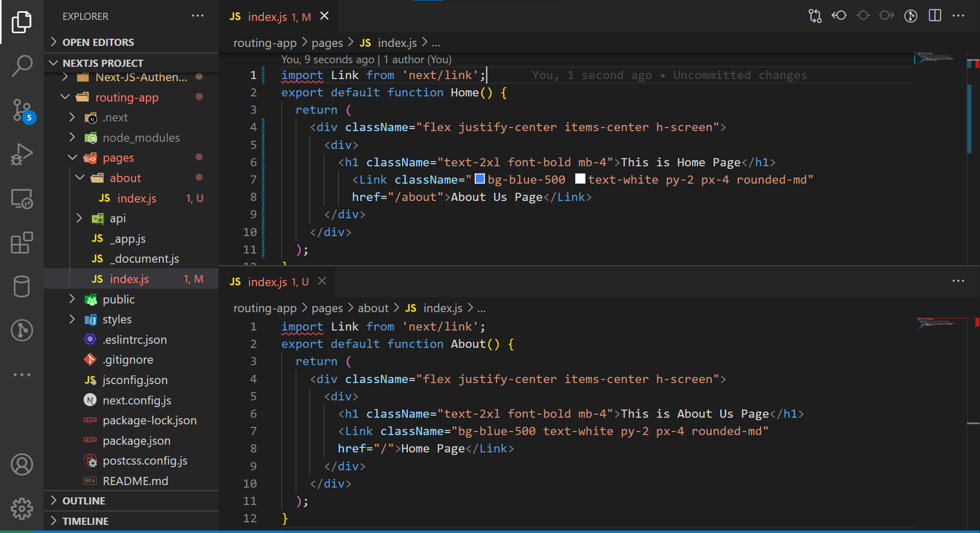Close the index.js 1, U tab
The image size is (980, 533).
pyautogui.click(x=322, y=281)
